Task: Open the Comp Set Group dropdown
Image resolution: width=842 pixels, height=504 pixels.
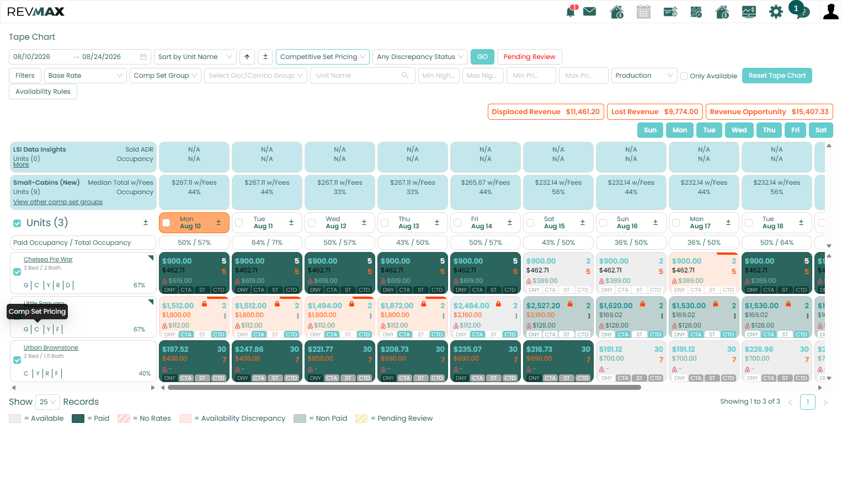Action: point(166,76)
